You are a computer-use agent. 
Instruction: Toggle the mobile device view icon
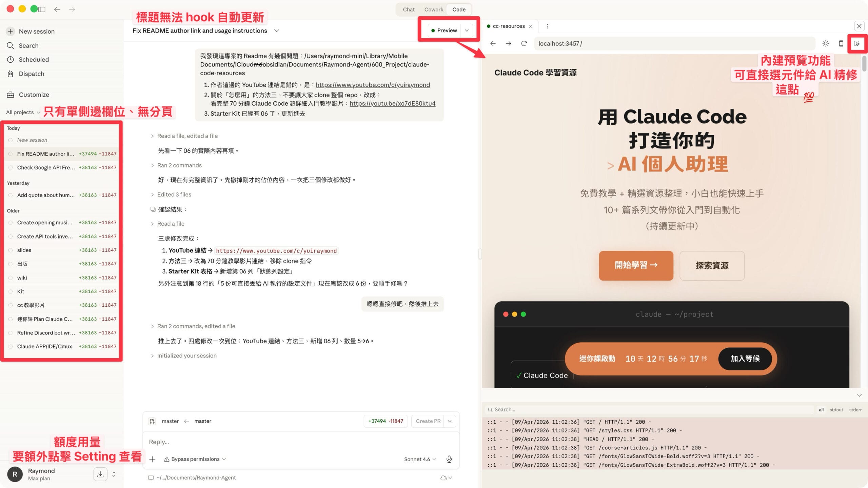click(841, 43)
